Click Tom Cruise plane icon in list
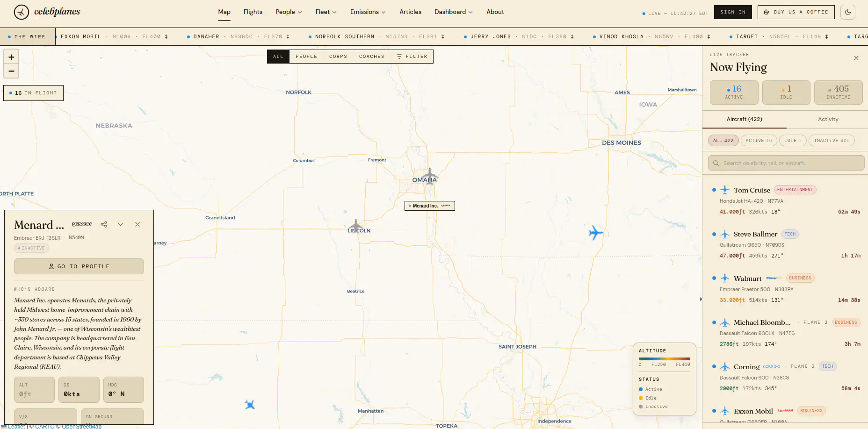This screenshot has width=868, height=429. coord(725,190)
